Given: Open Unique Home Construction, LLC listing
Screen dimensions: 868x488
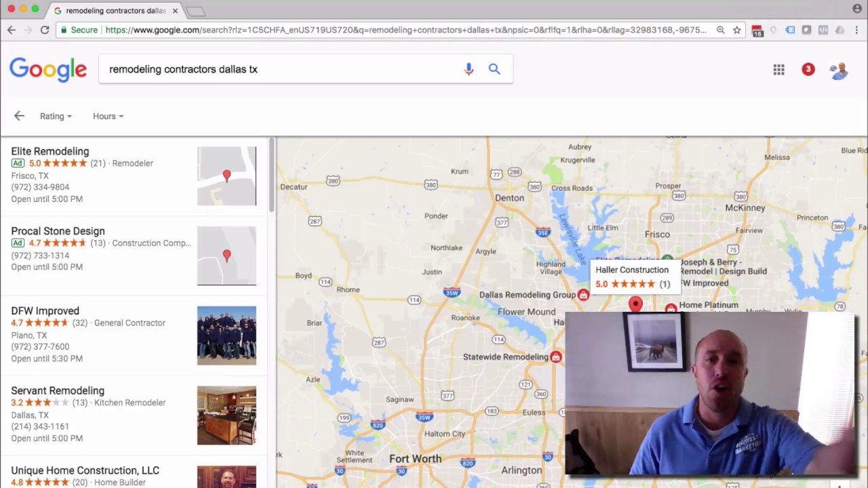Looking at the screenshot, I should [85, 470].
